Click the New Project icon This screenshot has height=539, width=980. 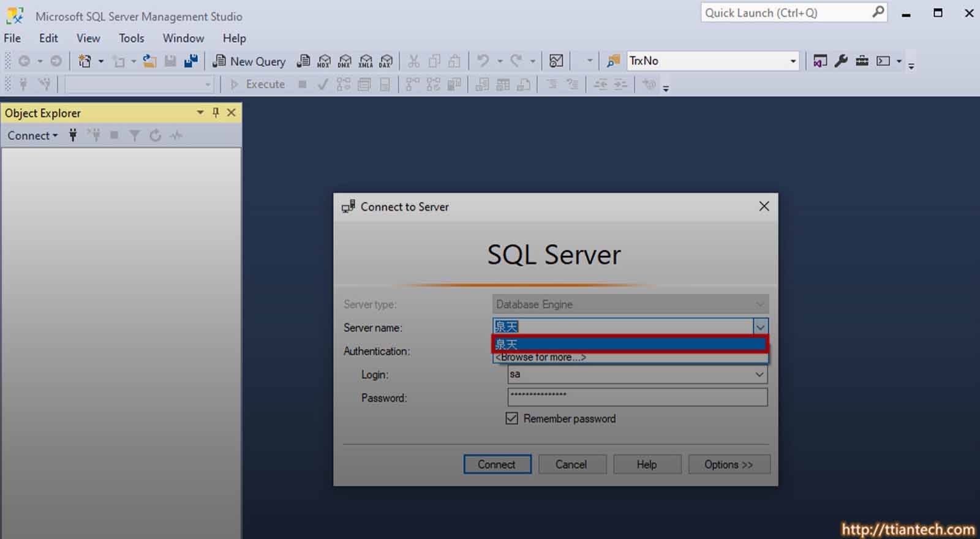85,61
